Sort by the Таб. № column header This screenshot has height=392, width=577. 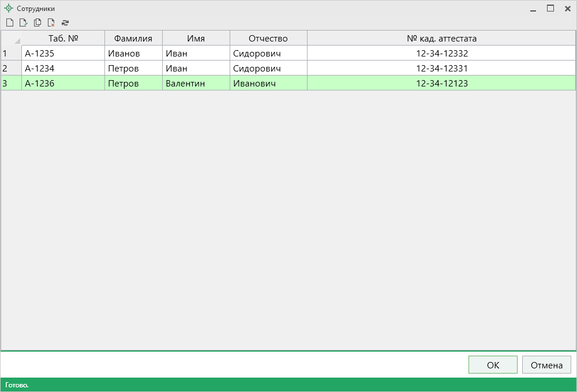pyautogui.click(x=63, y=39)
